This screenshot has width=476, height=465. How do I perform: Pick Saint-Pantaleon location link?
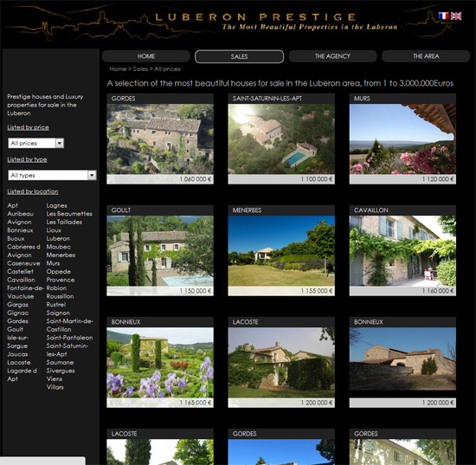(69, 338)
